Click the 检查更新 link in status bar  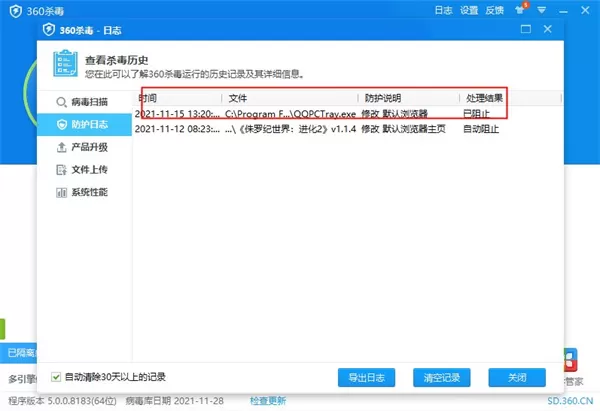pyautogui.click(x=268, y=401)
